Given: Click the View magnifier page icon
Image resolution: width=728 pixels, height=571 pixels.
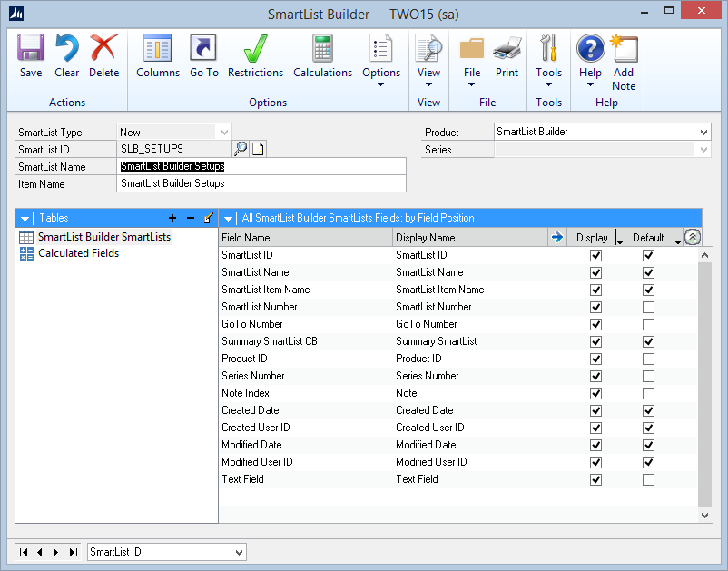Looking at the screenshot, I should coord(428,48).
